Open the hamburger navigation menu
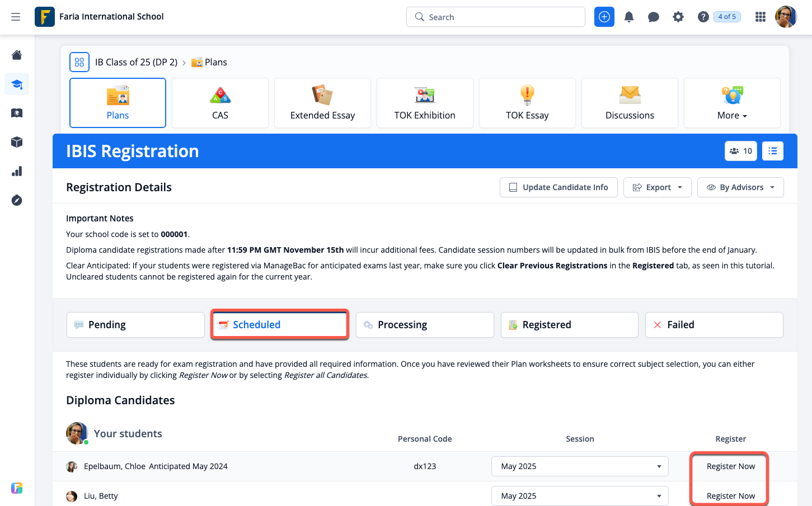The image size is (812, 506). [16, 17]
